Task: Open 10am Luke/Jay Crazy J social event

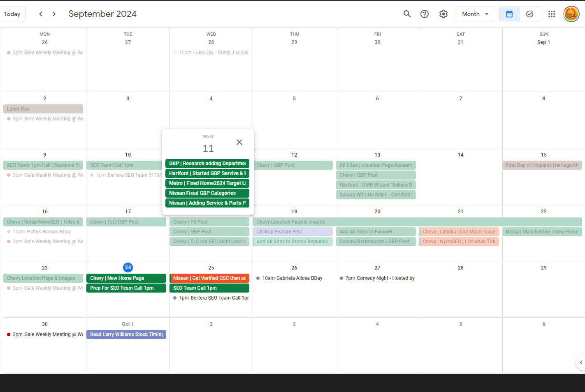Action: coord(209,53)
